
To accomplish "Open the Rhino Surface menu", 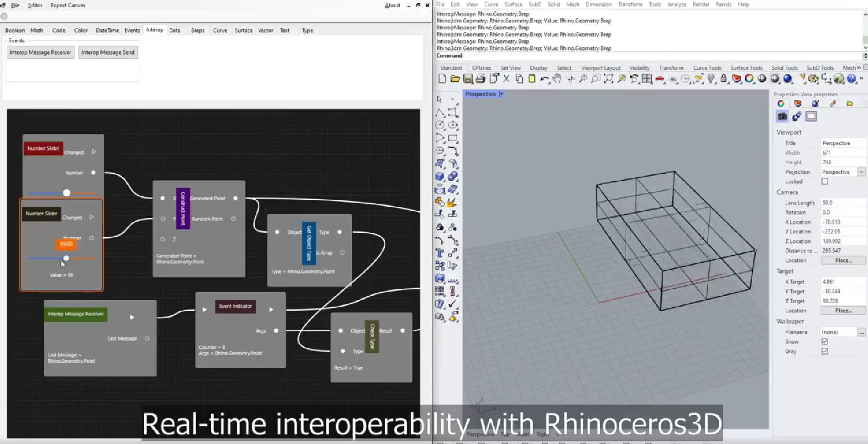I will (x=513, y=5).
